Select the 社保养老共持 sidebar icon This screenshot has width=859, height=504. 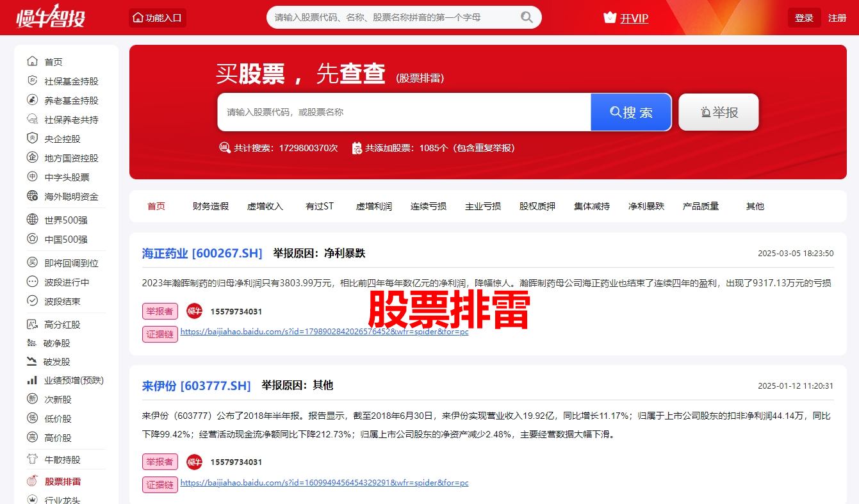pos(32,119)
